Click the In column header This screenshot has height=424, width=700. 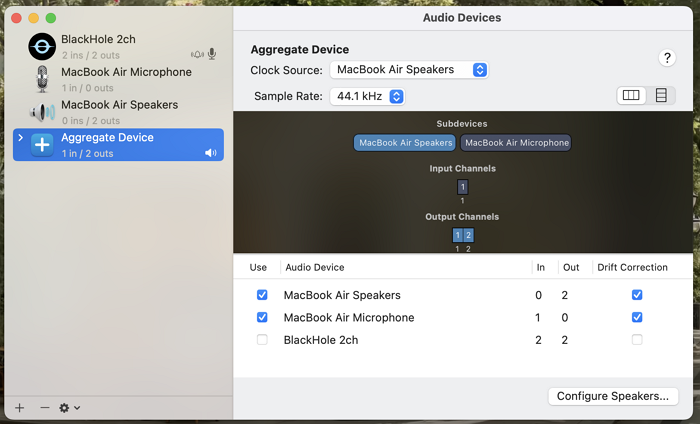pyautogui.click(x=541, y=267)
